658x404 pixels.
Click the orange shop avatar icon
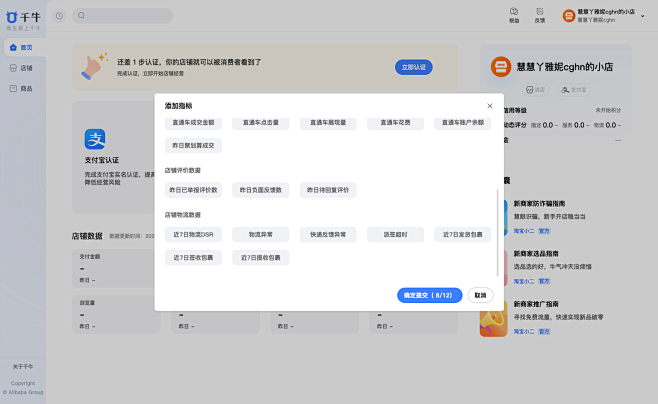pyautogui.click(x=569, y=16)
